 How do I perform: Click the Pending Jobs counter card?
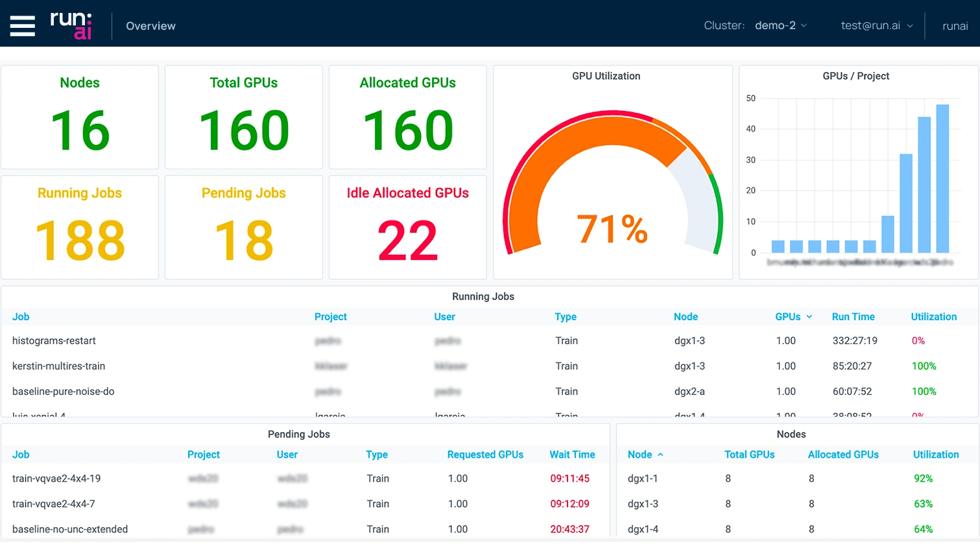coord(243,227)
